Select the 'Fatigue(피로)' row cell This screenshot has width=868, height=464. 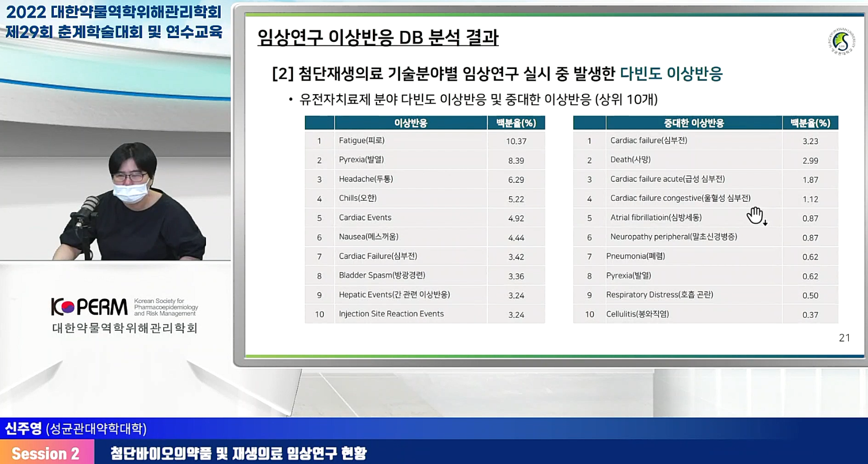pos(411,141)
